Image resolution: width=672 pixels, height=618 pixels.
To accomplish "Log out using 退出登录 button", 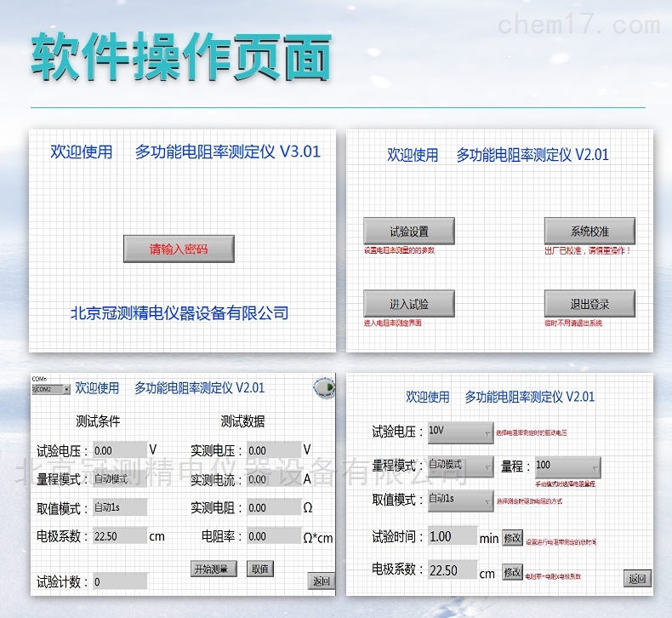I will click(x=589, y=304).
